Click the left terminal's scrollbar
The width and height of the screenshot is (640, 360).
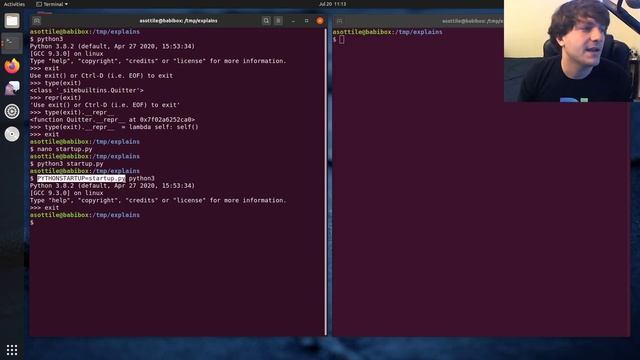click(326, 182)
